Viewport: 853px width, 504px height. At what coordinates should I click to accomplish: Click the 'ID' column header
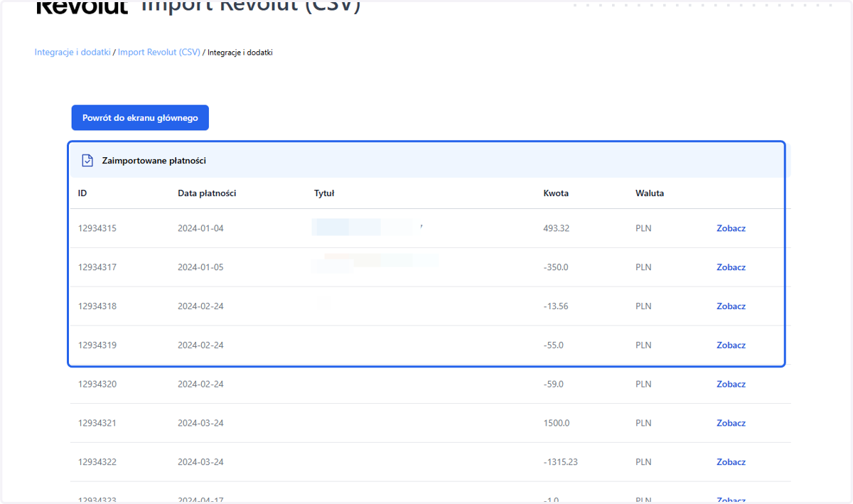(x=82, y=193)
